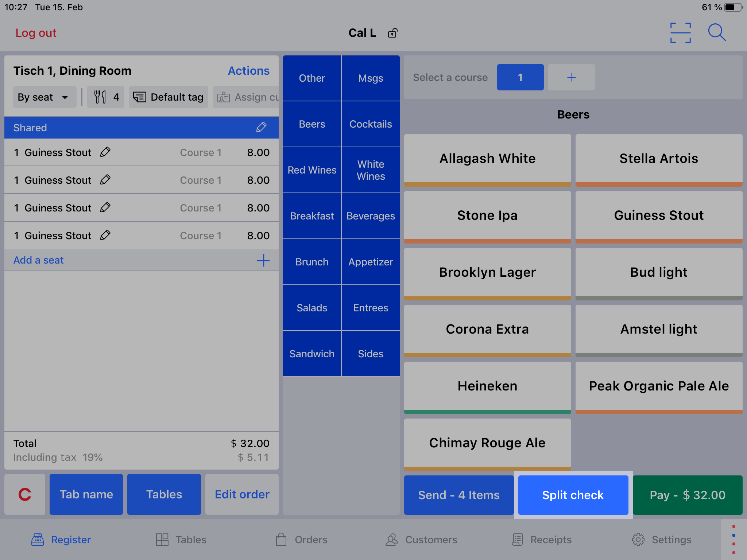
Task: Open search with magnifier icon
Action: pos(717,33)
